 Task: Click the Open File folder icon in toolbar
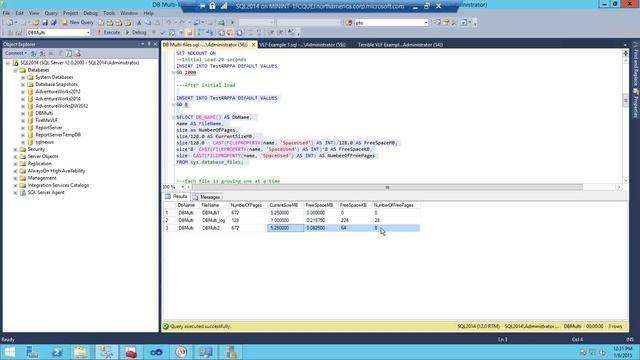[x=36, y=22]
